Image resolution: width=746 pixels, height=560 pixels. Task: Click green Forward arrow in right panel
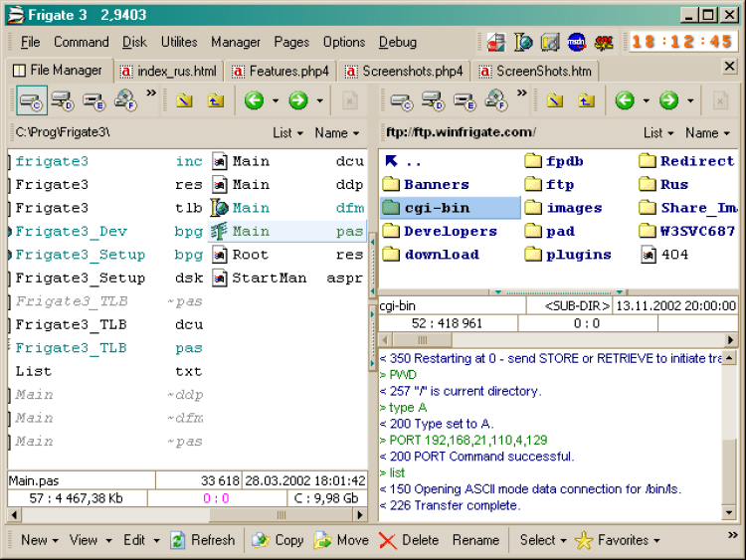click(669, 100)
